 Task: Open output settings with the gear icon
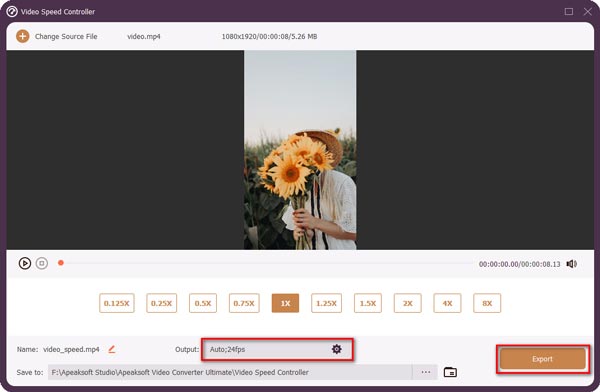337,349
